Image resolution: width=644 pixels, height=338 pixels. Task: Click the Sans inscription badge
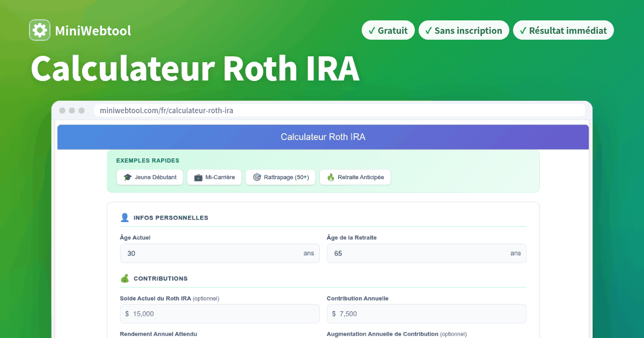pyautogui.click(x=464, y=31)
